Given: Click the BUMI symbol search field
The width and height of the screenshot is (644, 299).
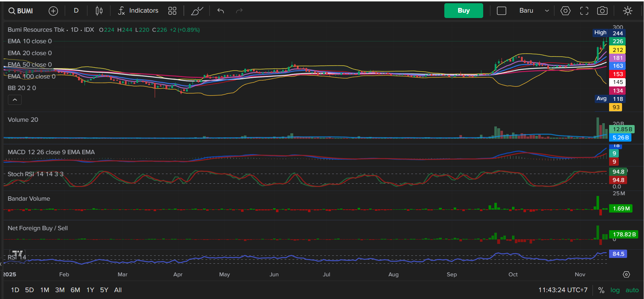Looking at the screenshot, I should click(x=21, y=11).
